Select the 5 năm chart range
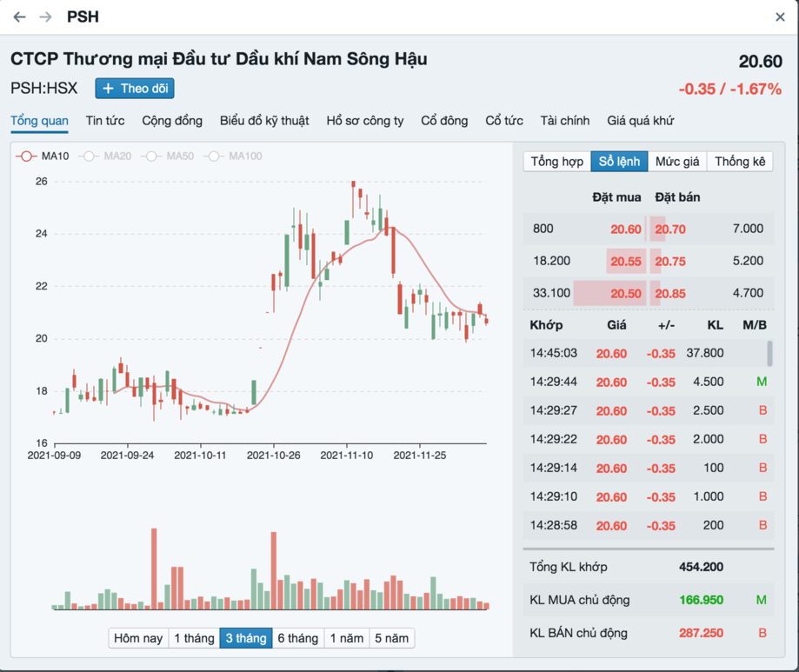 [391, 638]
